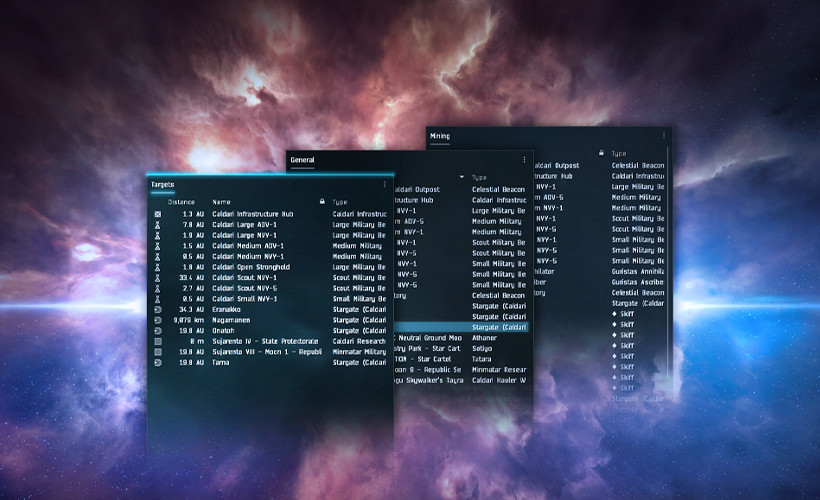Click Sujarento VIII - Moon 1 name

tap(267, 352)
